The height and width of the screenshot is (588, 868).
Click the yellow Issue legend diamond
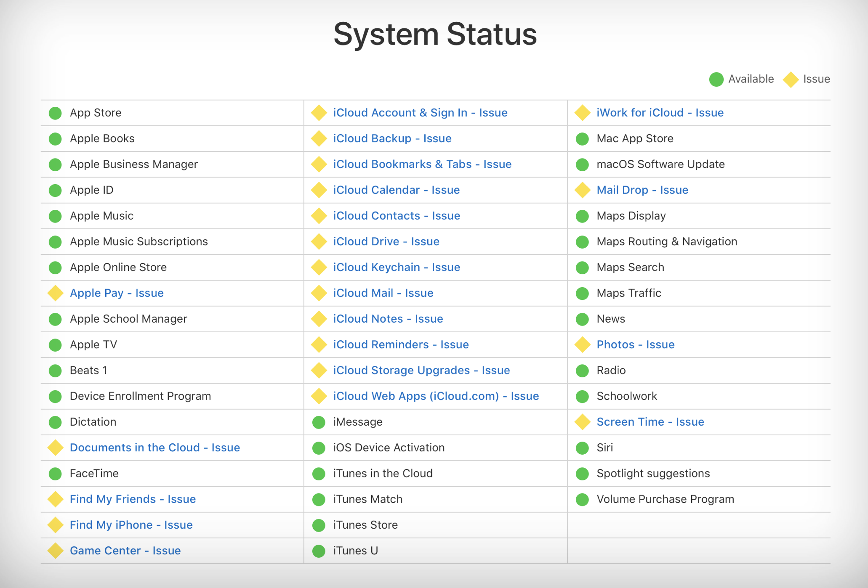click(791, 79)
